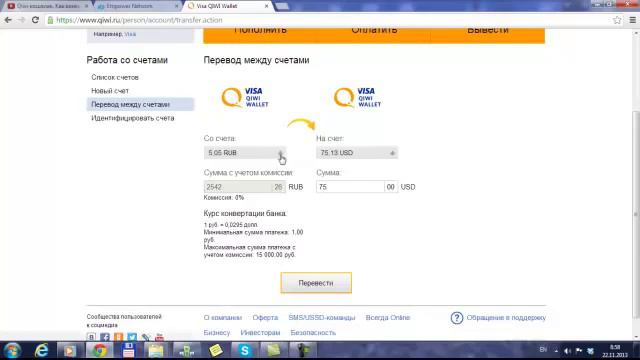Open 'Оферта' footer link
640x360 pixels.
coord(265,318)
